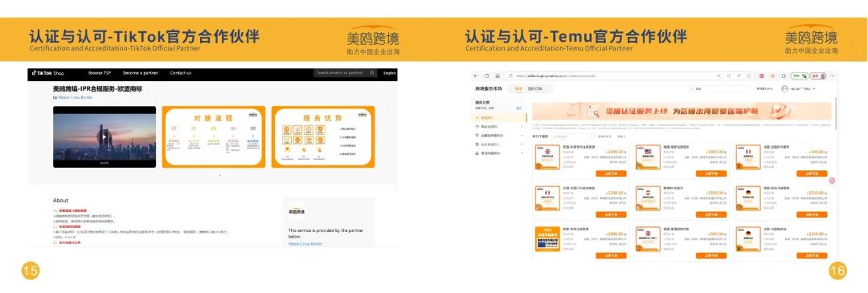Open Contact us in TikTok header
The image size is (868, 293).
point(181,73)
